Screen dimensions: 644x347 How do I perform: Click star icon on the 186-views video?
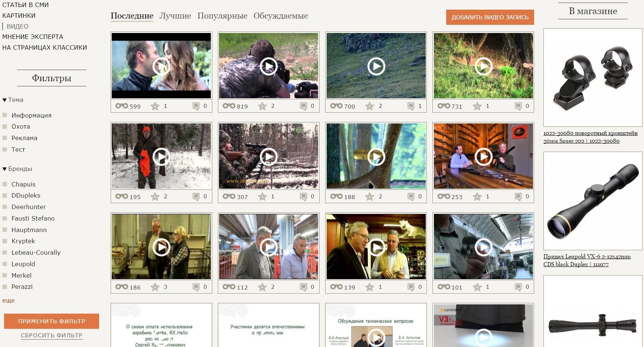pos(155,287)
